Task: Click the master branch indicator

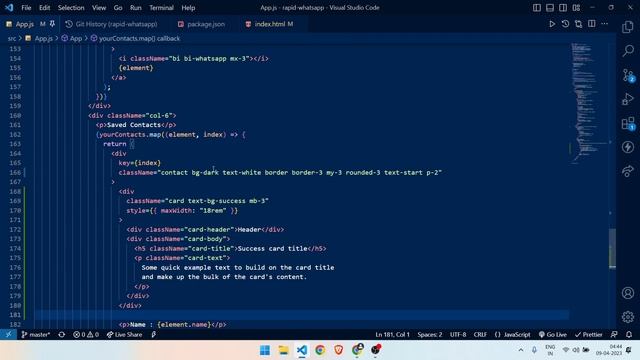Action: tap(36, 334)
